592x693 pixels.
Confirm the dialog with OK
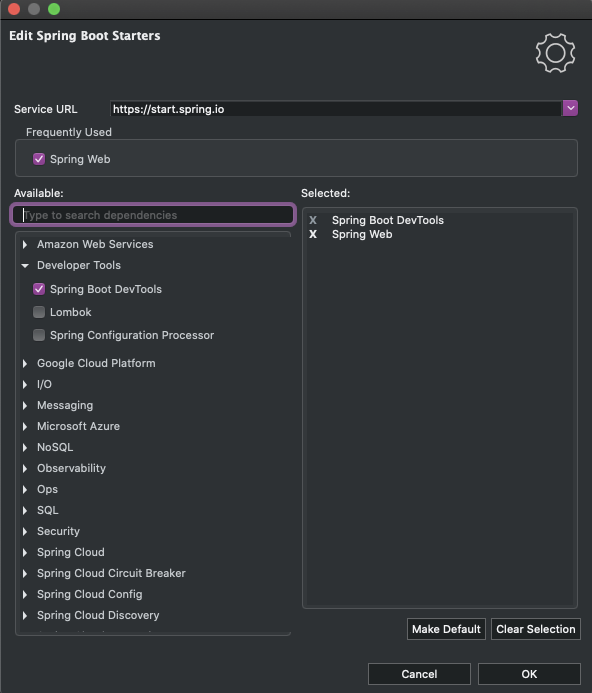529,674
